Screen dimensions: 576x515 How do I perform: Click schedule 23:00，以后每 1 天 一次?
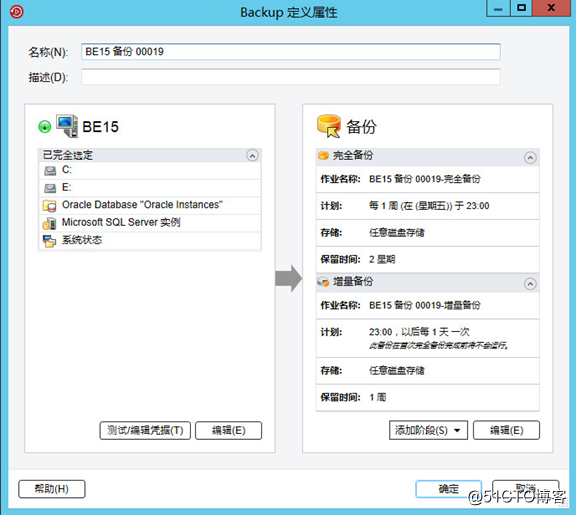419,332
